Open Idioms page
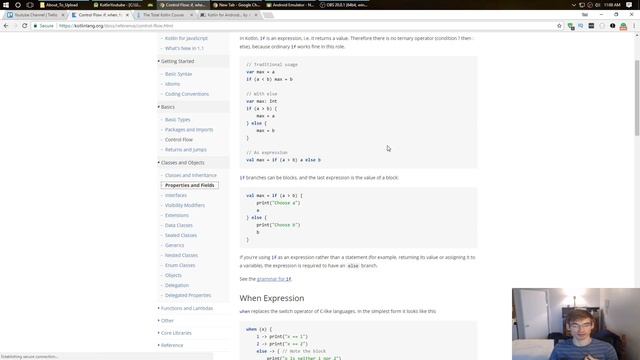640x360 pixels. [172, 84]
